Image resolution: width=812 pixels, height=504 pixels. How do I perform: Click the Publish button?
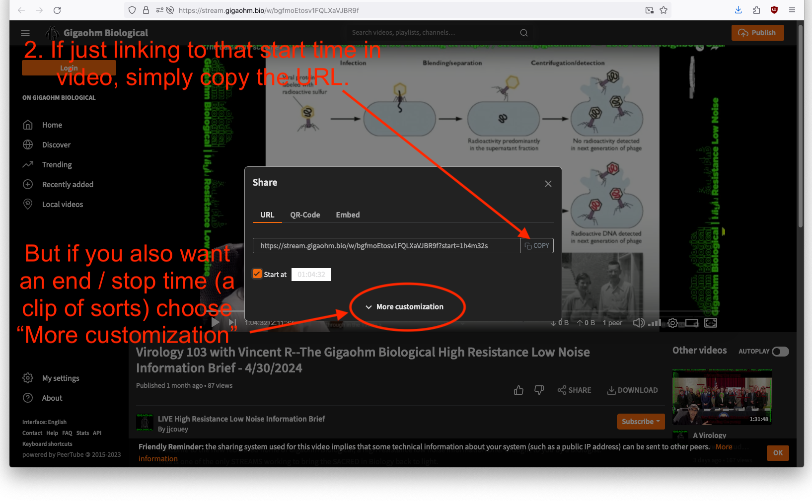pos(757,33)
